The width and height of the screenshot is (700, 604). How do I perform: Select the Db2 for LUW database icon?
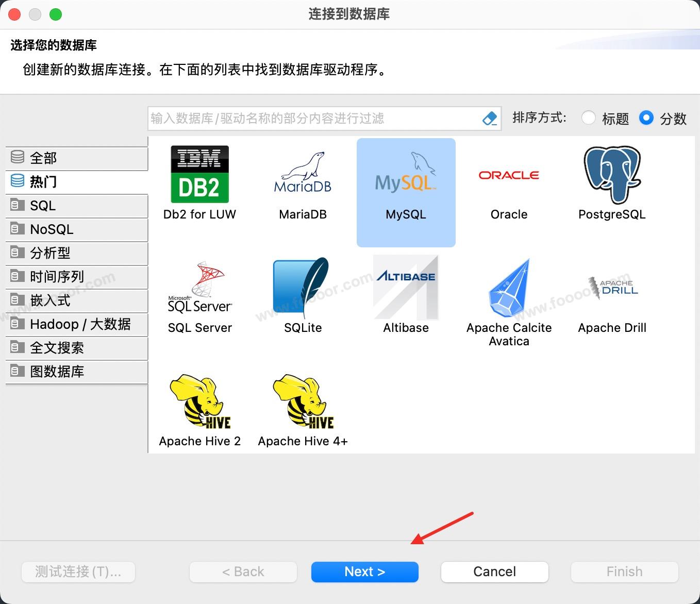tap(199, 175)
